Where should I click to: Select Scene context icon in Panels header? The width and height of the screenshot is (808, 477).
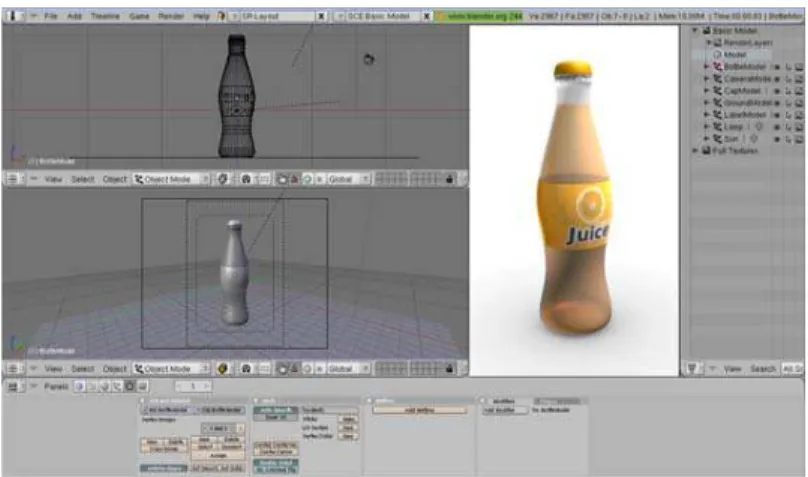point(143,386)
